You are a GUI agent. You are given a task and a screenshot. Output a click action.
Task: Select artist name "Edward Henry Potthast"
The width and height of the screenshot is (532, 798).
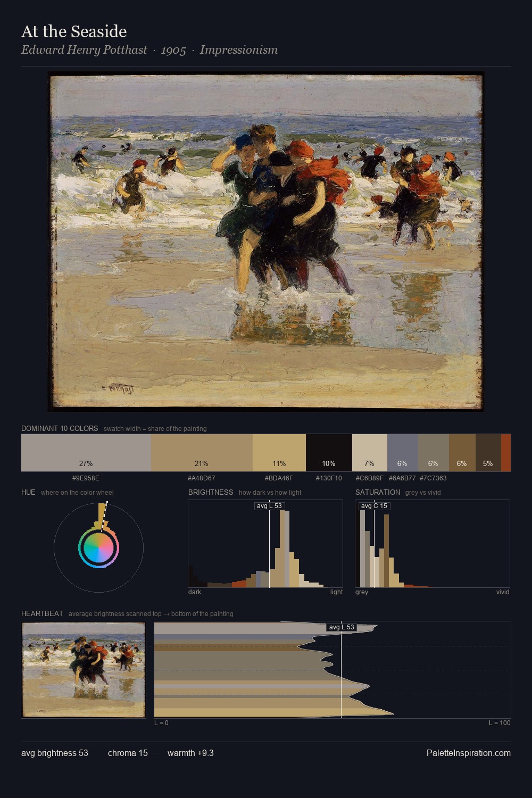point(84,50)
